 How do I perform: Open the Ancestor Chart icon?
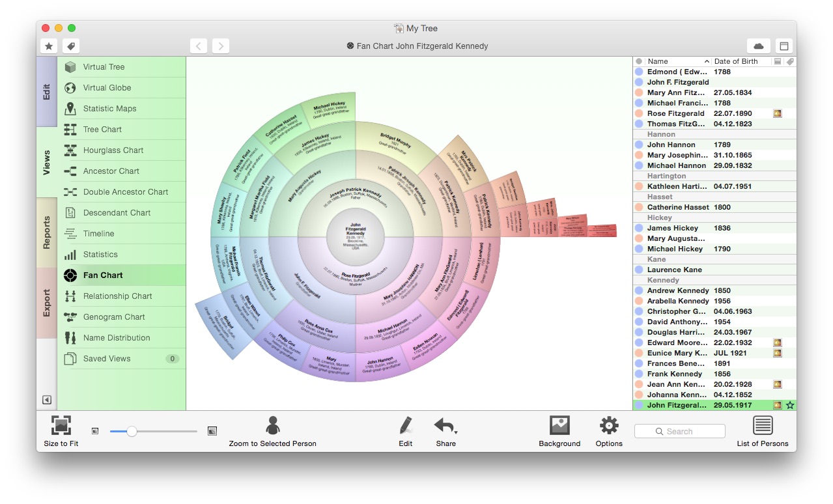tap(70, 171)
